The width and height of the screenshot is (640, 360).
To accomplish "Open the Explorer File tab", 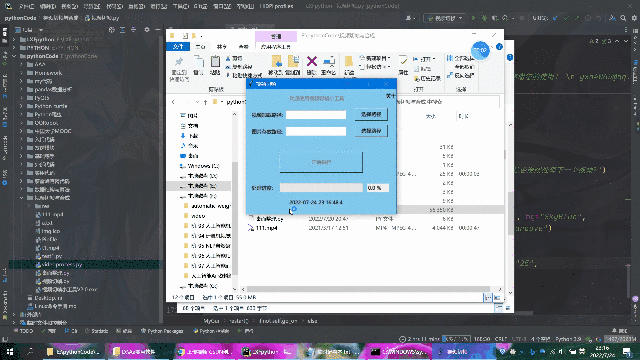I will pyautogui.click(x=178, y=47).
